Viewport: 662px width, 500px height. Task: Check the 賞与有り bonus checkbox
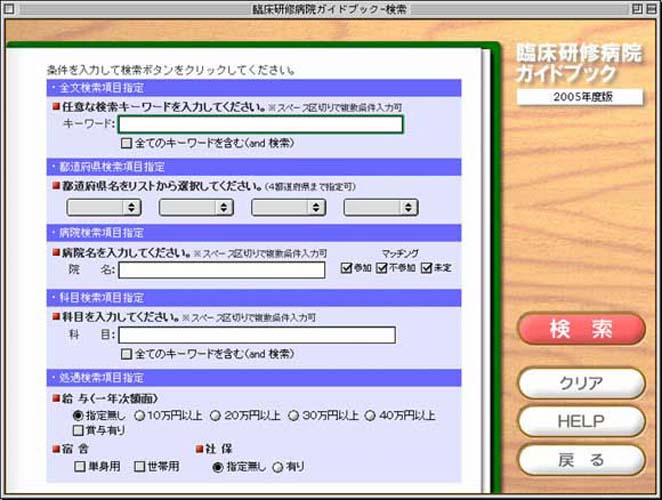pos(79,430)
